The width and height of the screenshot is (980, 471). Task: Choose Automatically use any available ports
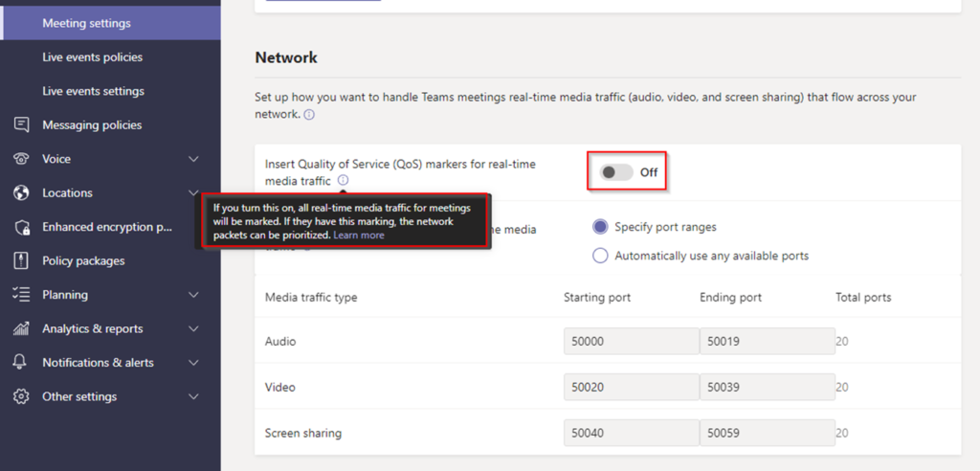[600, 256]
